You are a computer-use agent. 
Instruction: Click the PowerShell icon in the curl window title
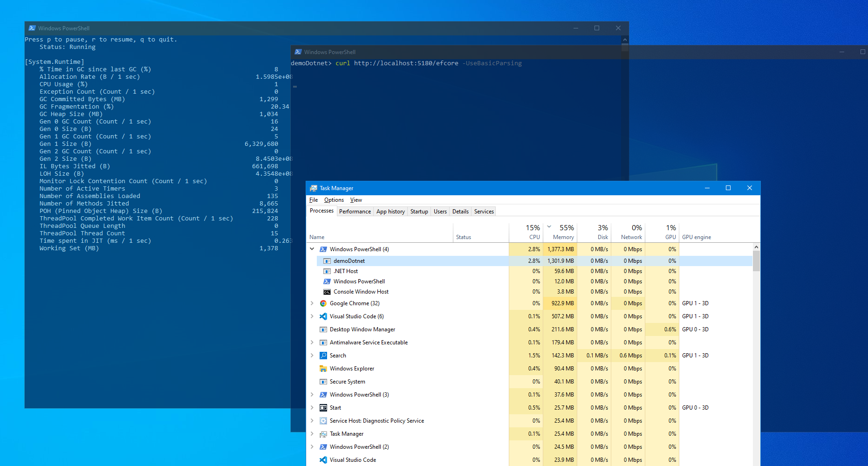(298, 52)
